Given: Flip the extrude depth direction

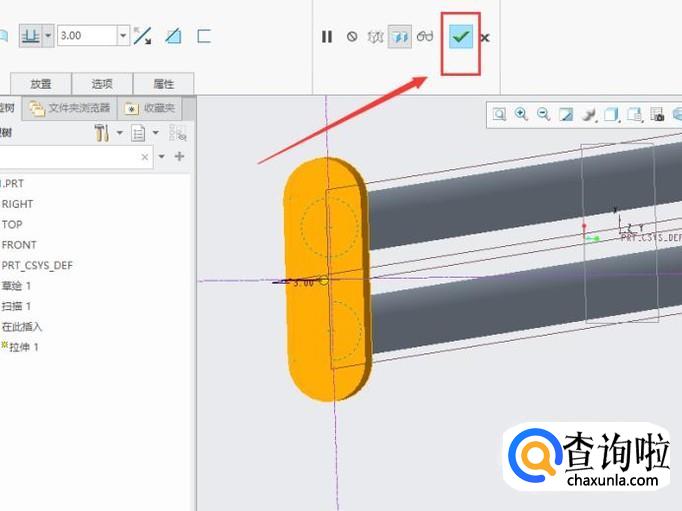Looking at the screenshot, I should point(143,36).
